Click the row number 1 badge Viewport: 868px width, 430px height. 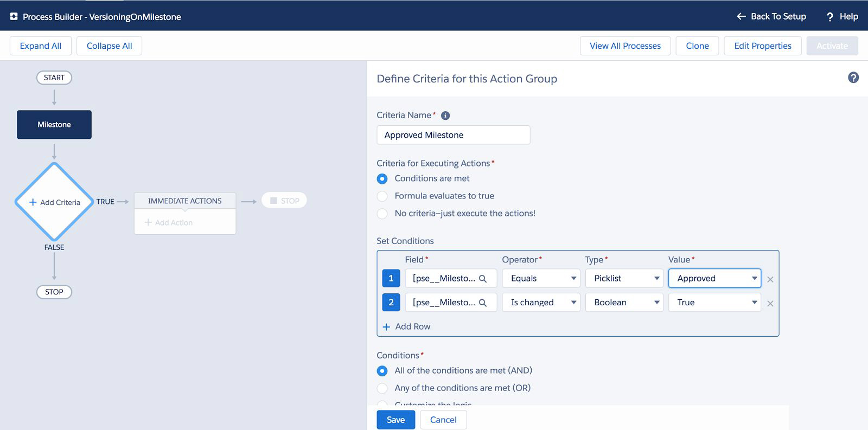tap(391, 278)
